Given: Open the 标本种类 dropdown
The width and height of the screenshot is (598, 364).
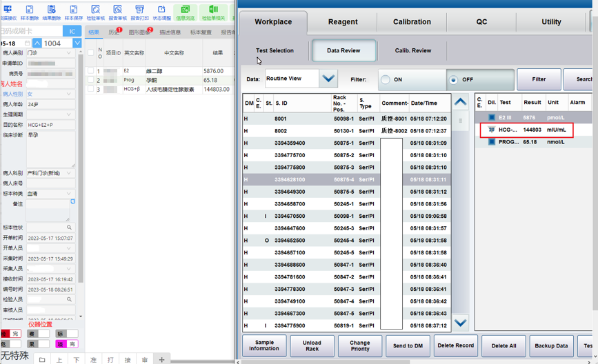Looking at the screenshot, I should coord(69,194).
